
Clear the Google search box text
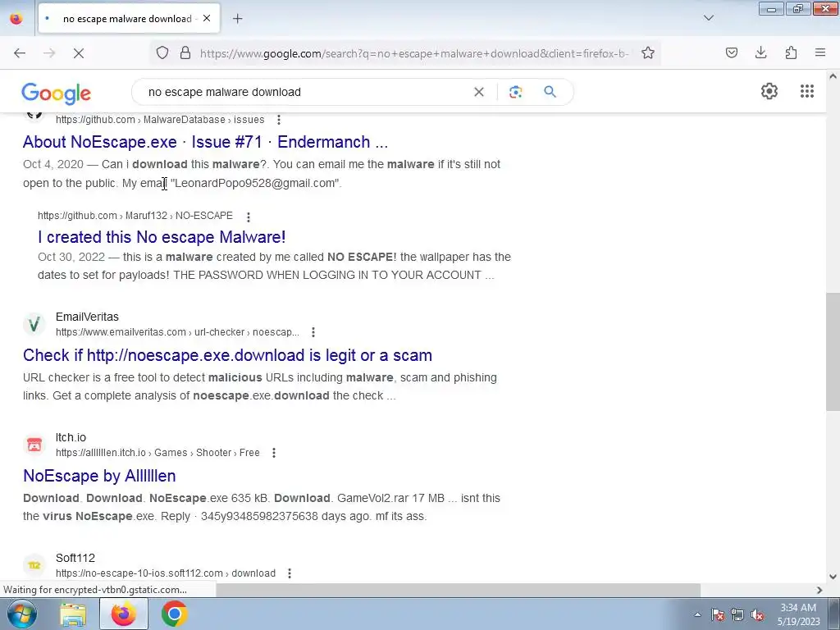pos(479,92)
